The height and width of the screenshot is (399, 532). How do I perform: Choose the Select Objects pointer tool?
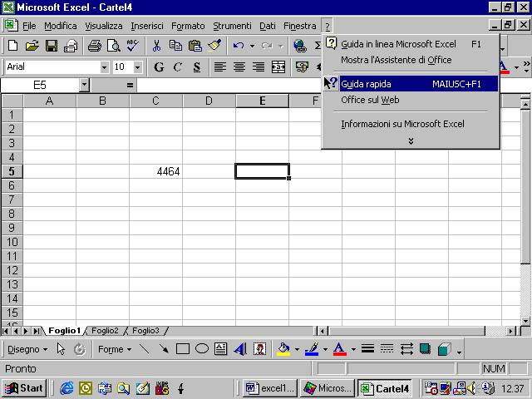tap(61, 349)
